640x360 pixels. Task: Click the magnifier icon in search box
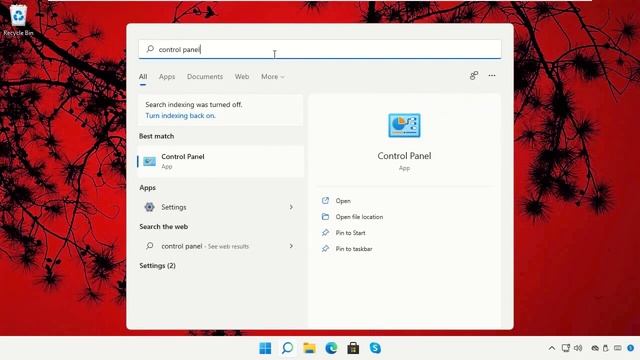pos(150,49)
